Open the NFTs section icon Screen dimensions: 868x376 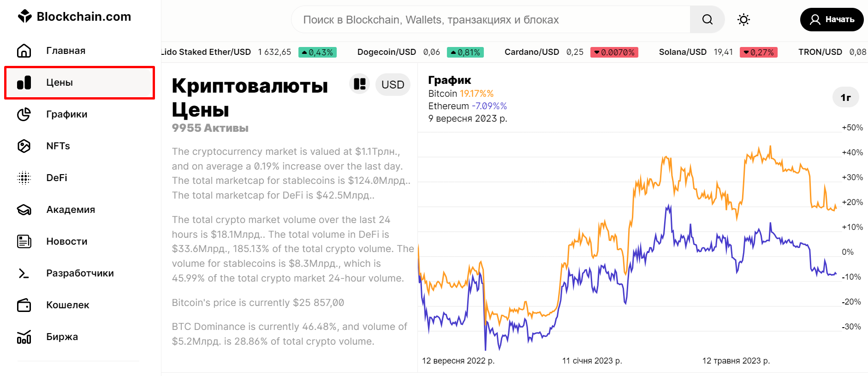click(24, 146)
